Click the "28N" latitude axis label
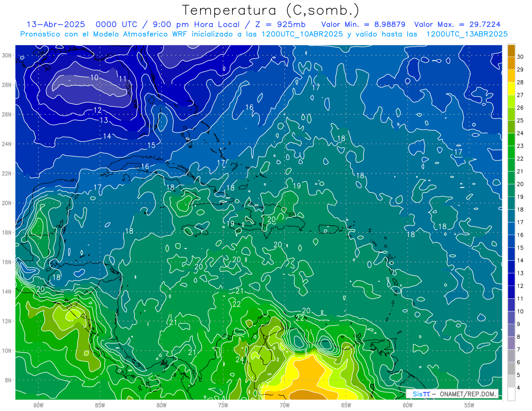Screen dimensions: 532x411 point(7,85)
